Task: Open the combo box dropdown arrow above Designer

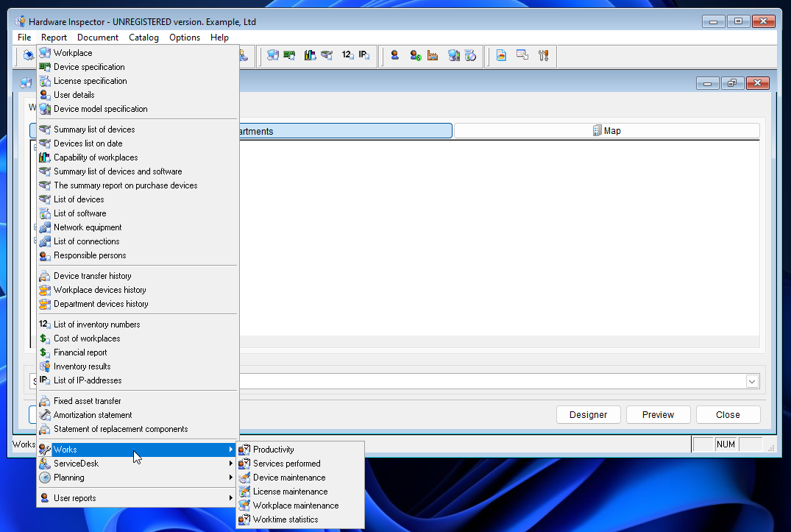Action: [x=752, y=381]
